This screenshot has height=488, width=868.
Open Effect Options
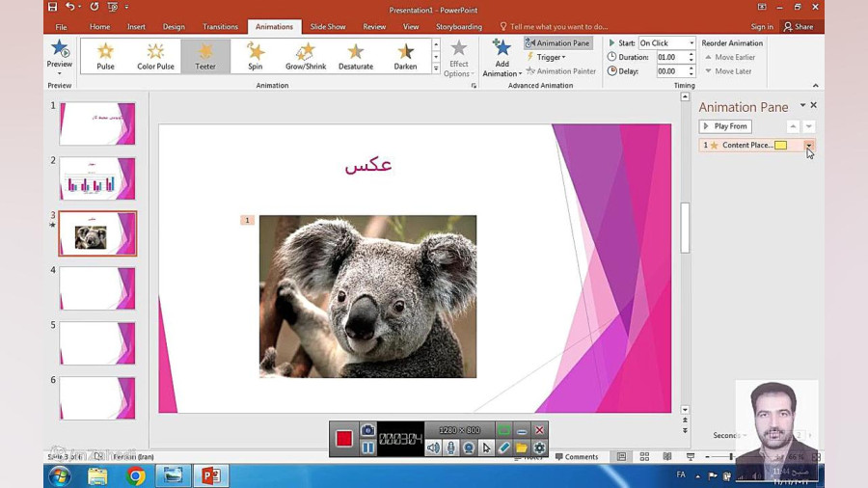click(x=458, y=59)
